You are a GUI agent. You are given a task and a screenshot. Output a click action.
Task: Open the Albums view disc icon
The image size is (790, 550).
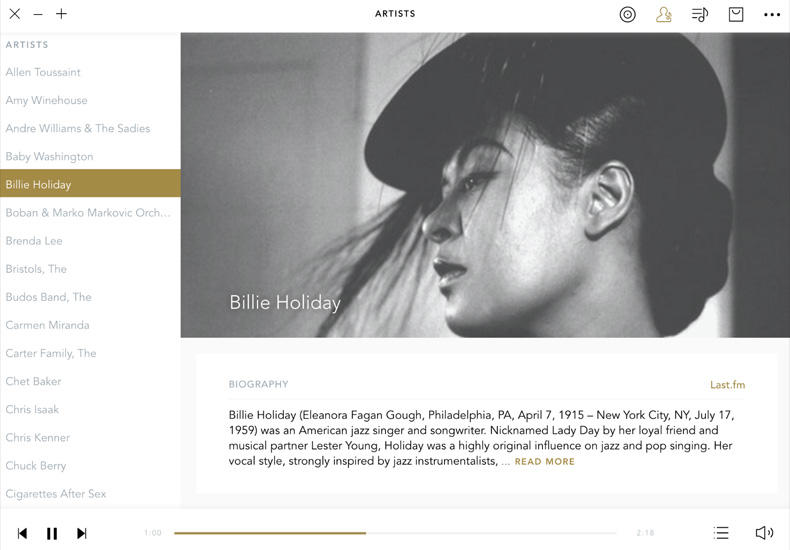[627, 14]
